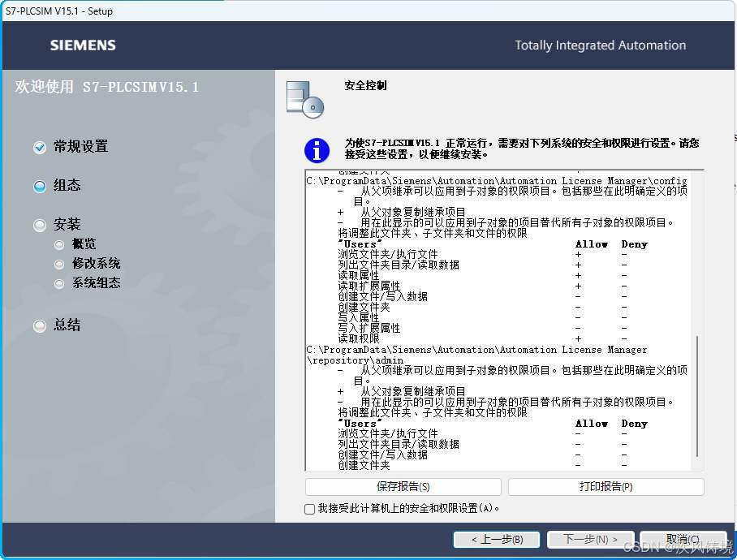Image resolution: width=737 pixels, height=560 pixels.
Task: Click the computer and disc setup icon
Action: (x=305, y=99)
